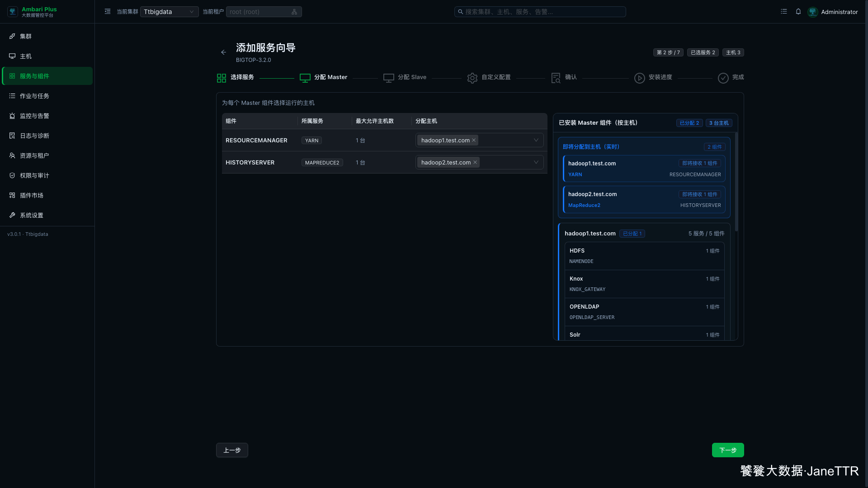Click the installed Master panel scrollbar
The image size is (868, 488).
point(736,182)
